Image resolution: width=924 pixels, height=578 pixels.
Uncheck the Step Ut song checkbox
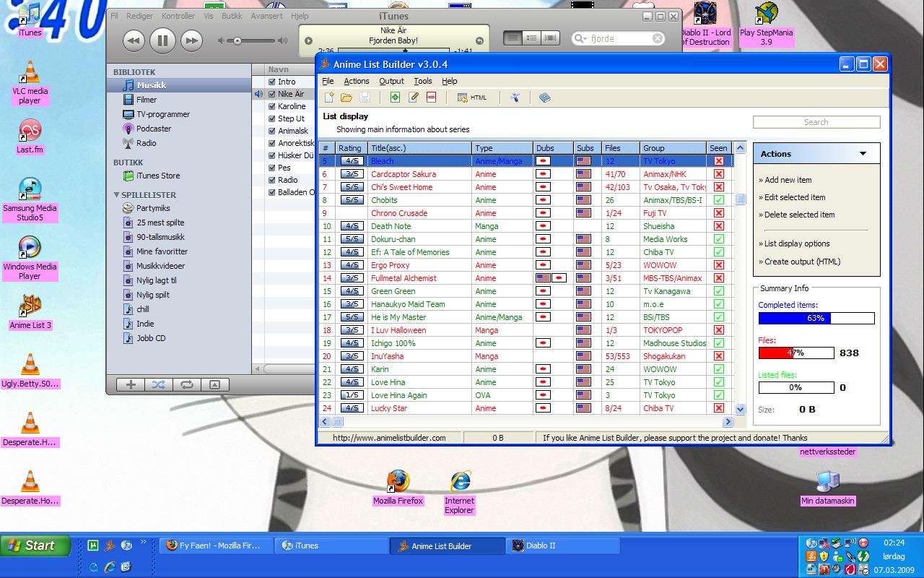[272, 118]
